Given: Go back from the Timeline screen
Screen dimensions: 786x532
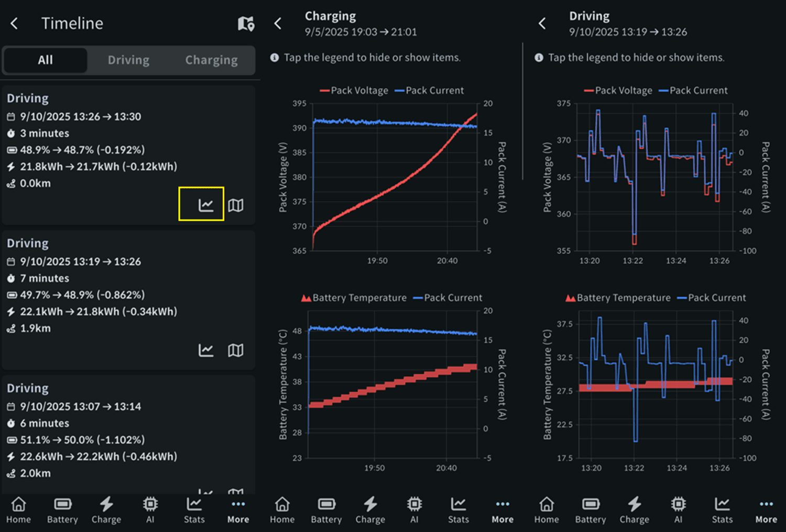Looking at the screenshot, I should tap(14, 24).
